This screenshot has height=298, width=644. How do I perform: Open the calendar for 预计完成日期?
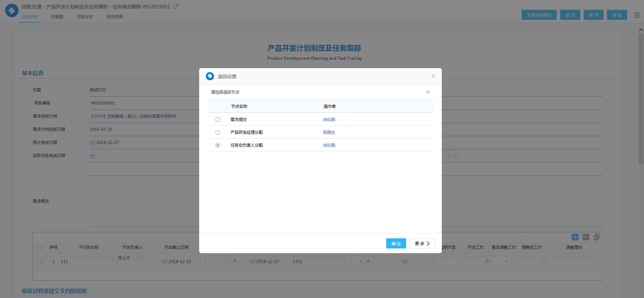point(92,143)
